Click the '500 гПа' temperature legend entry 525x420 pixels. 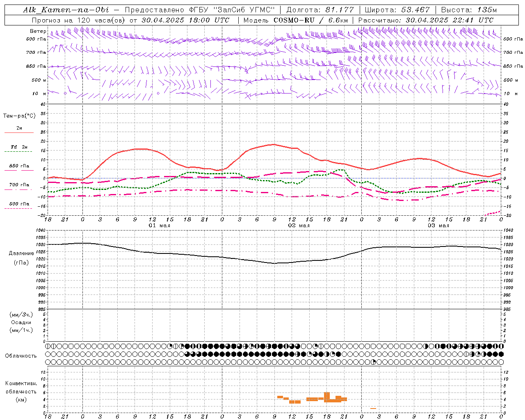[19, 204]
